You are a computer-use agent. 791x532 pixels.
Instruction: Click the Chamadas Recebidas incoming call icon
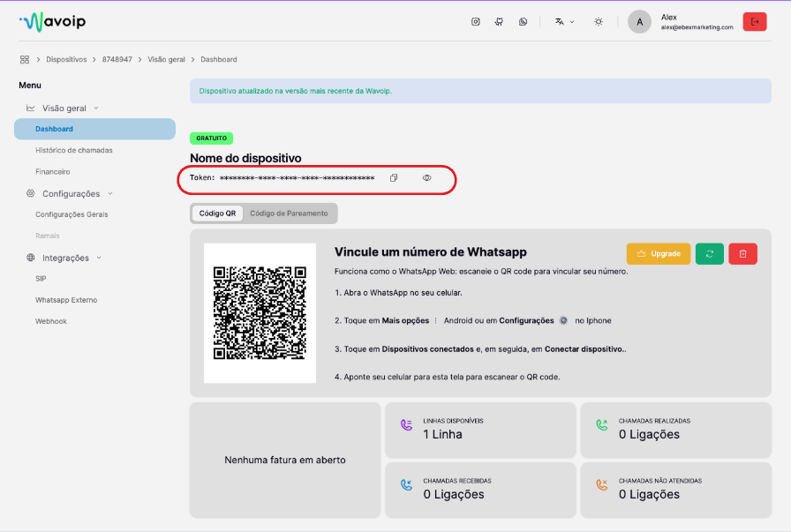406,485
